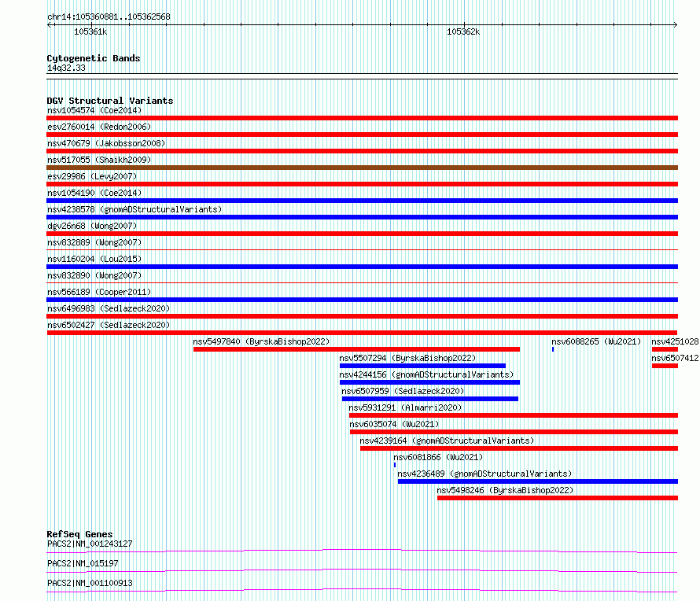Open nsv4238578 (gnomADStructuralVariants) label
The image size is (700, 601).
pyautogui.click(x=134, y=209)
